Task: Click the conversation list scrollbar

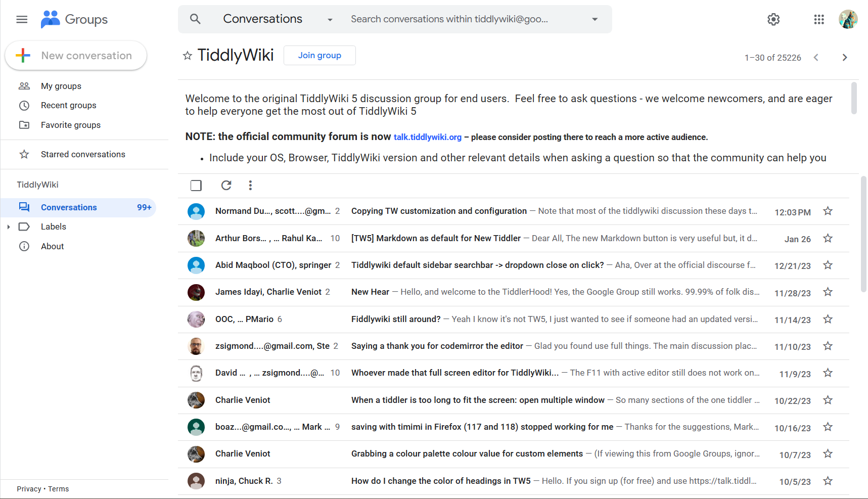Action: pyautogui.click(x=863, y=234)
